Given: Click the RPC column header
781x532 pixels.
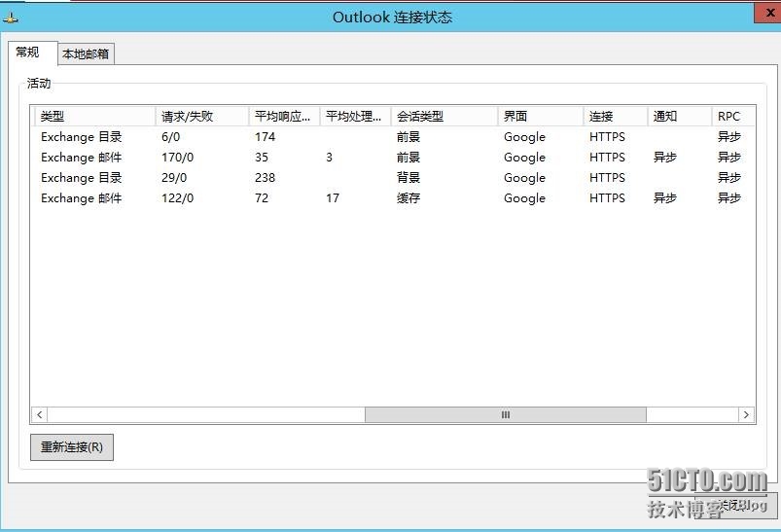Looking at the screenshot, I should [733, 116].
